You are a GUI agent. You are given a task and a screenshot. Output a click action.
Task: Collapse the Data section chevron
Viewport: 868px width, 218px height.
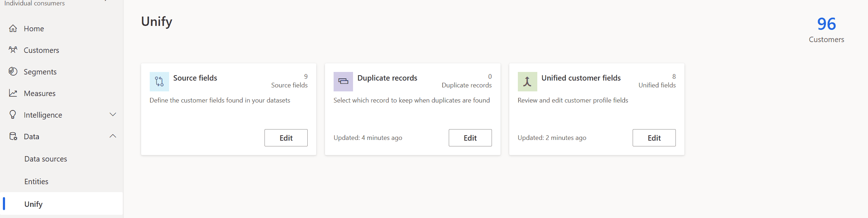point(113,136)
